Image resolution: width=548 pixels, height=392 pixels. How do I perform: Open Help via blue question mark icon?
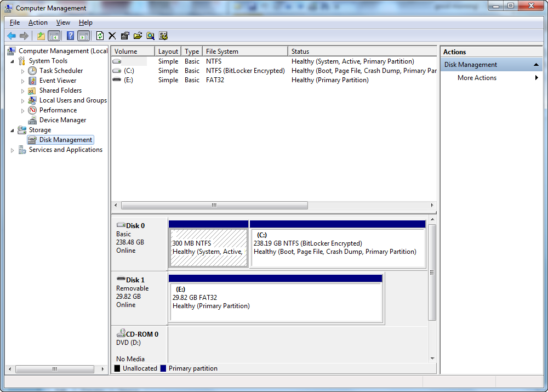(70, 36)
